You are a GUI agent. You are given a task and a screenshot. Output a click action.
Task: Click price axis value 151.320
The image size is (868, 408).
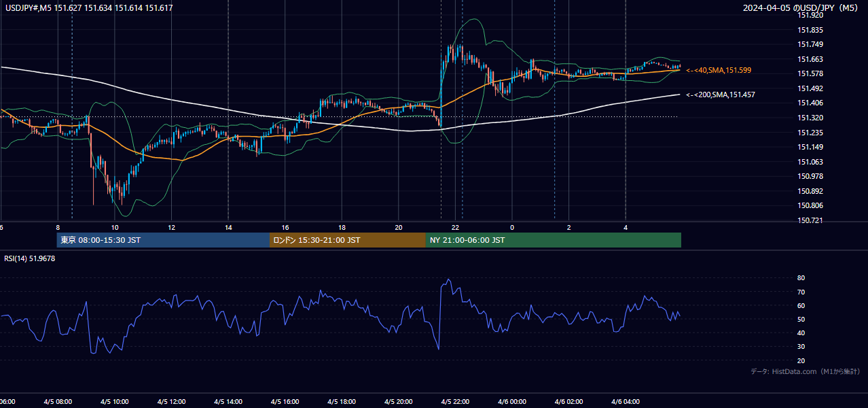click(810, 118)
